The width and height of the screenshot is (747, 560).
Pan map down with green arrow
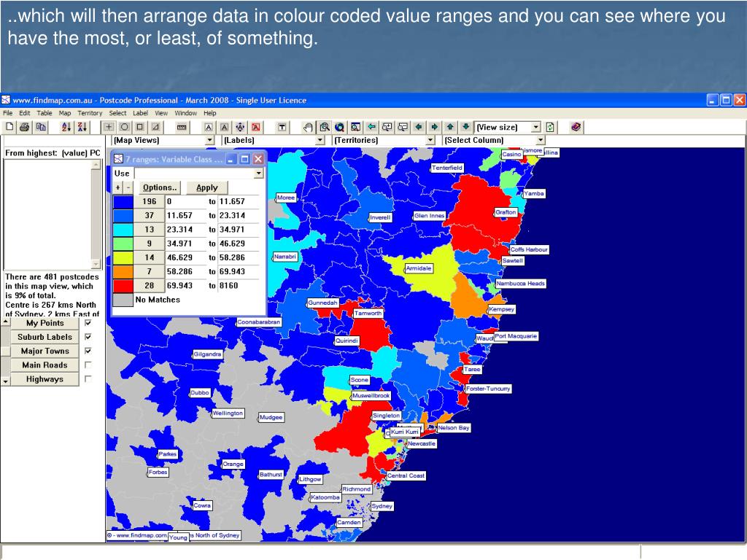click(x=466, y=127)
